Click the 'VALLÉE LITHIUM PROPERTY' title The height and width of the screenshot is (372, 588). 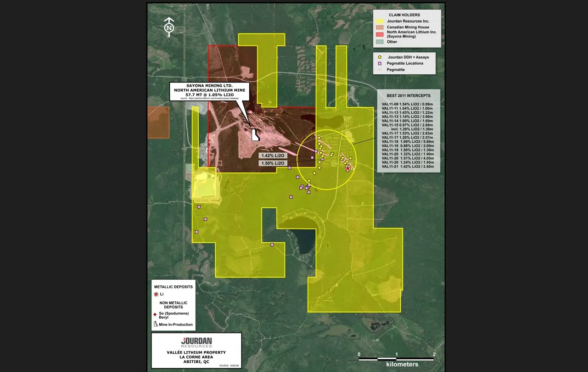(x=196, y=352)
